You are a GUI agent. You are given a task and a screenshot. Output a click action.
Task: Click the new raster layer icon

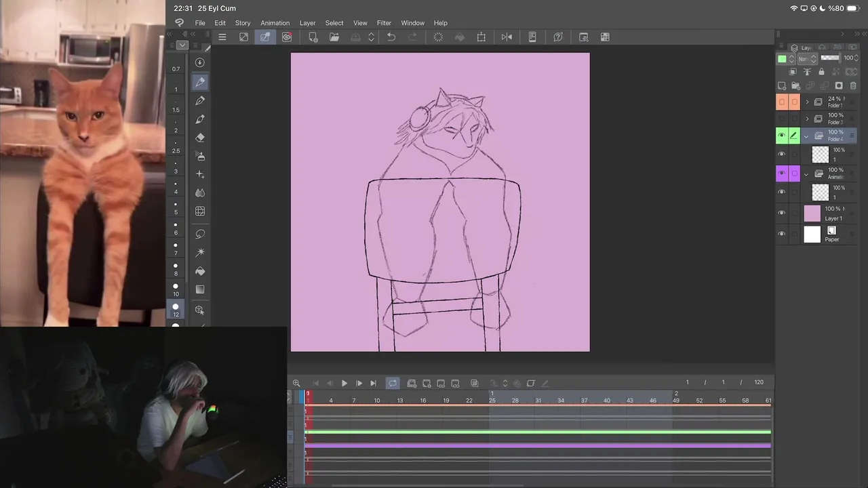782,86
